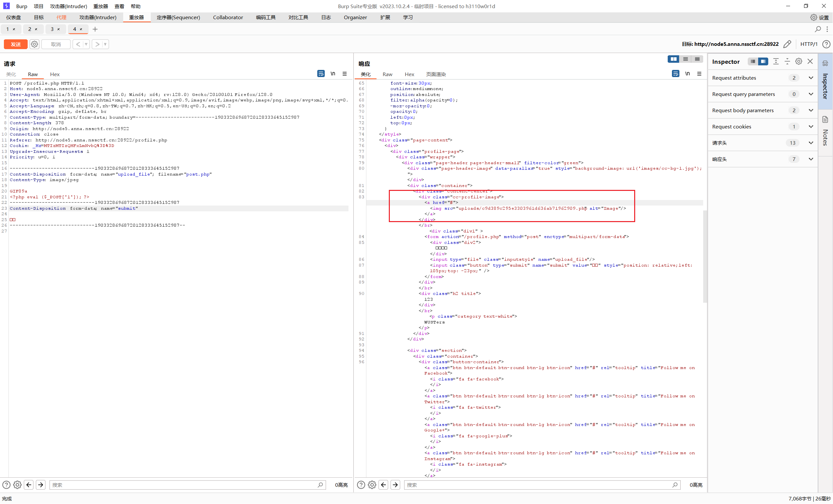Select side-by-side request/response layout
Screen dimensions: 833x504
point(674,59)
